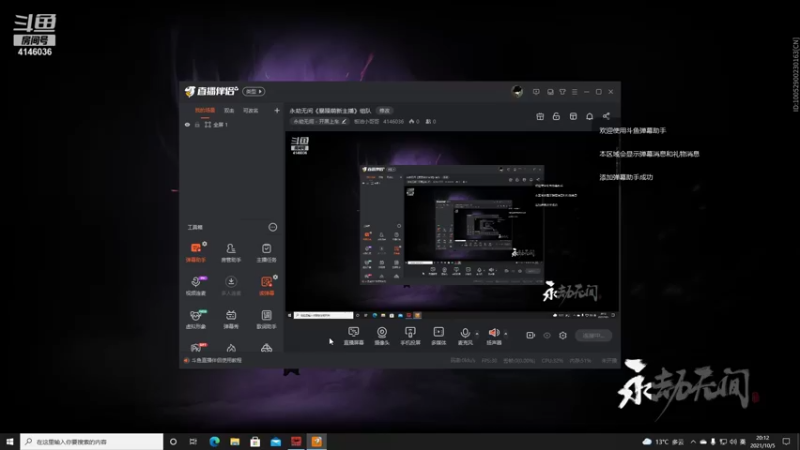Viewport: 800px width, 450px height.
Task: Click the skin shirt icon in the title bar
Action: pyautogui.click(x=562, y=92)
